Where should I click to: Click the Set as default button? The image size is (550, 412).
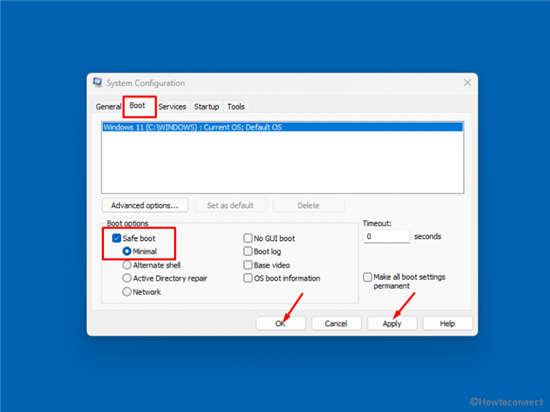tap(230, 205)
